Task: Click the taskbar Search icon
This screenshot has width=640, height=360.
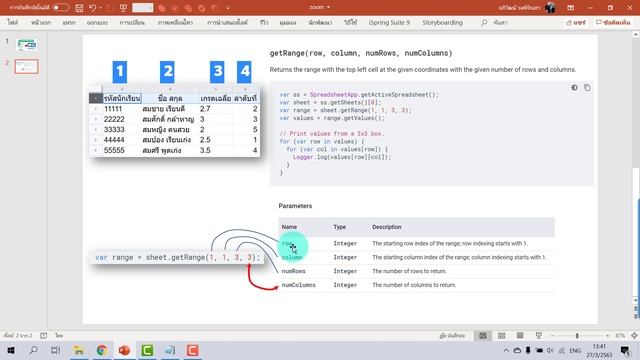Action: (x=33, y=350)
